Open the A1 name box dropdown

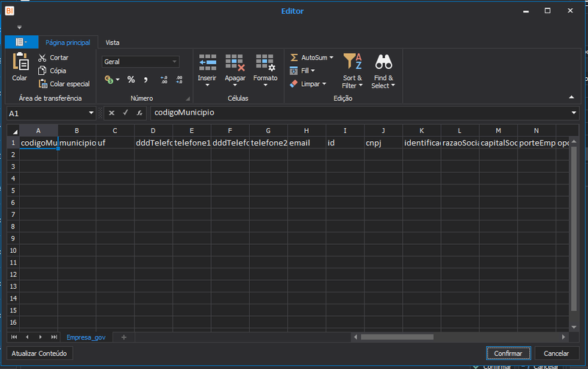point(90,113)
